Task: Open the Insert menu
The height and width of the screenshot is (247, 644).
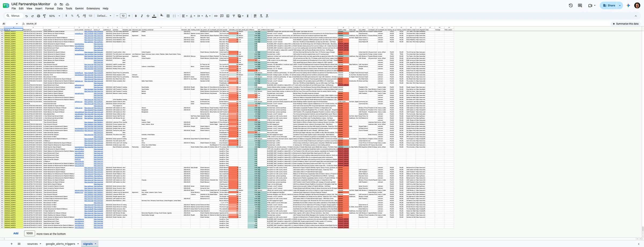Action: pyautogui.click(x=39, y=9)
